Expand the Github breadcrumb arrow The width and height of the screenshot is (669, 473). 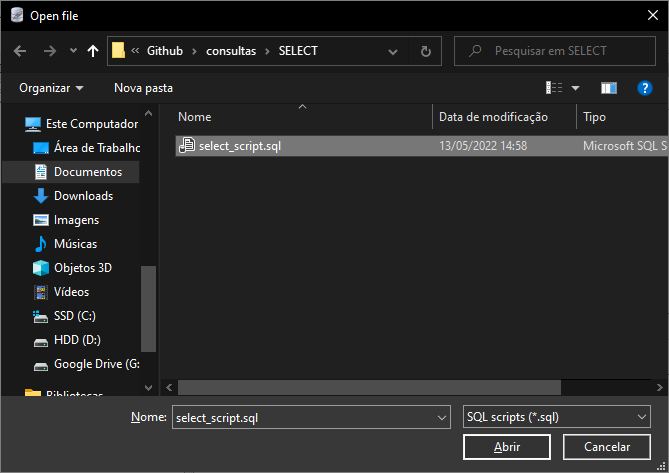click(x=194, y=51)
